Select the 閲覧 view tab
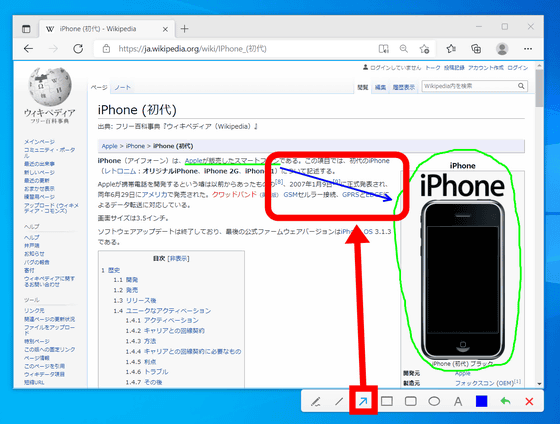 coord(363,87)
